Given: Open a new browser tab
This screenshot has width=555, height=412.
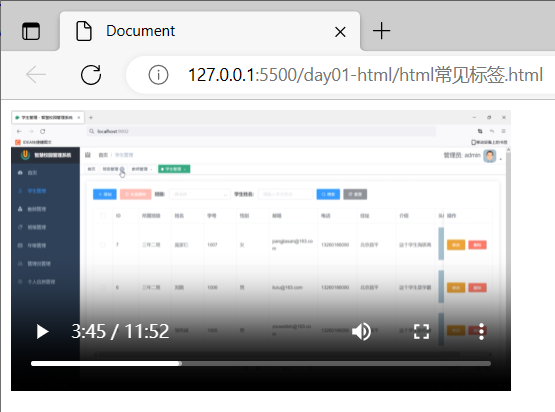Looking at the screenshot, I should 381,31.
